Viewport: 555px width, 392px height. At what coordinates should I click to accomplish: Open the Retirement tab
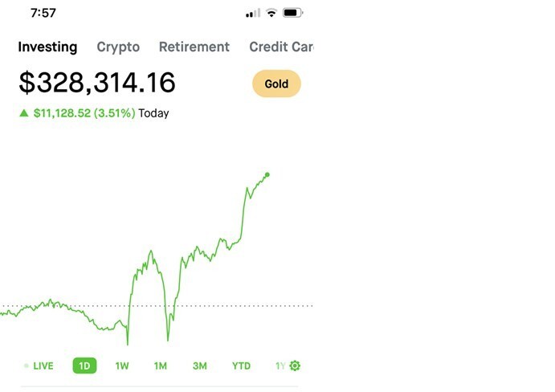(194, 47)
